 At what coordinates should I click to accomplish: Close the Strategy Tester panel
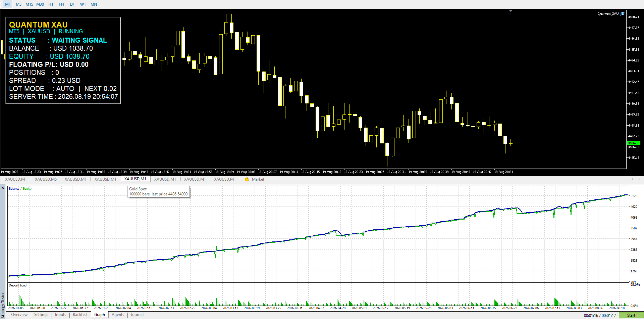(3, 188)
